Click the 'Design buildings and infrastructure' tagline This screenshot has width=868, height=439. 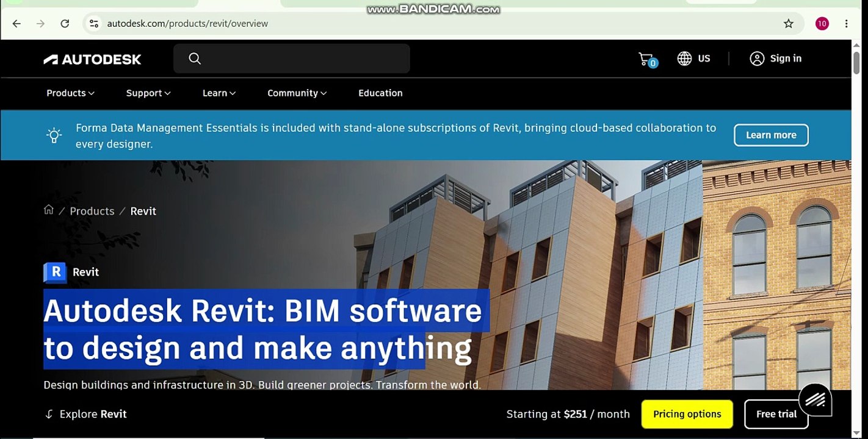coord(262,385)
